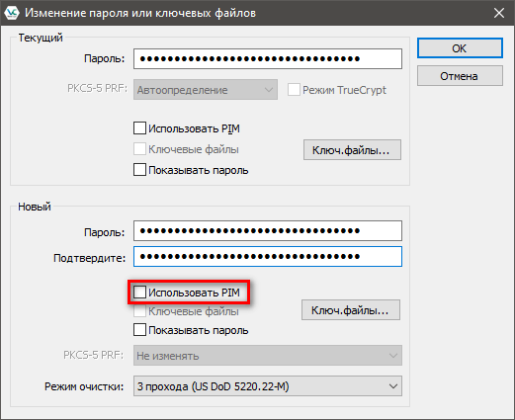Image resolution: width=515 pixels, height=420 pixels.
Task: Close the password change dialog
Action: (499, 13)
